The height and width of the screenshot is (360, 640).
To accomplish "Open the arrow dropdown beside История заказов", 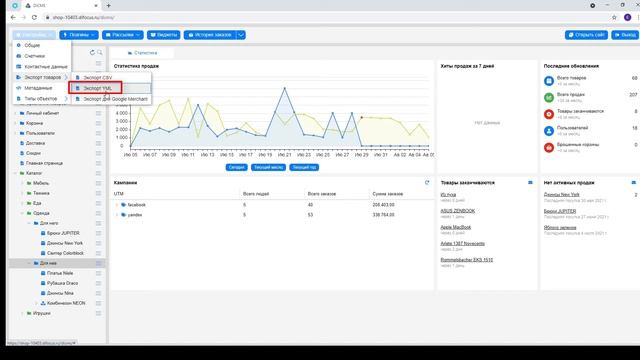I will pyautogui.click(x=241, y=35).
